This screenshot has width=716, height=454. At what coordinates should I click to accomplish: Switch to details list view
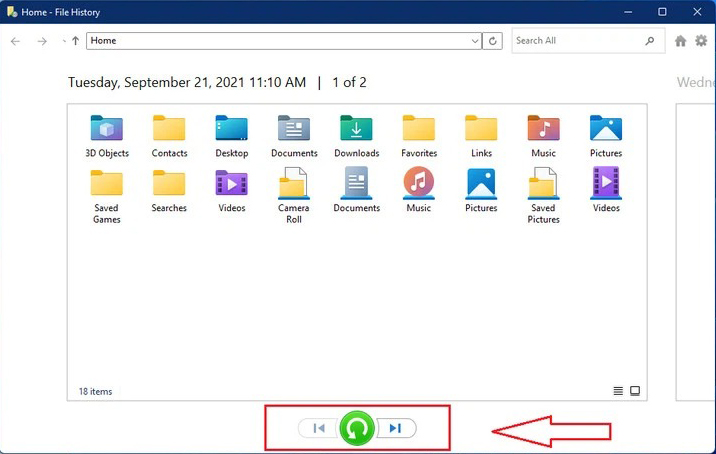[x=618, y=391]
